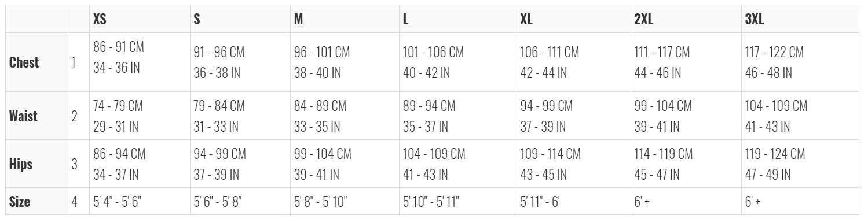868x222 pixels.
Task: Click height cell 5' 11" - 6'
Action: tap(540, 203)
